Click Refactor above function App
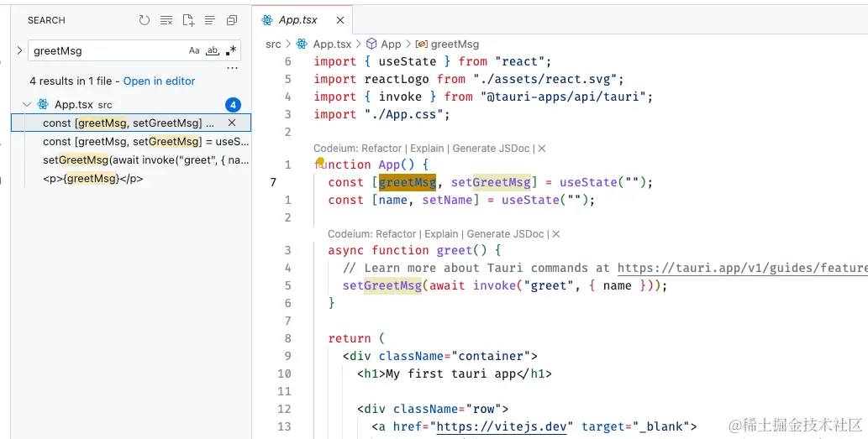The width and height of the screenshot is (868, 439). [381, 149]
